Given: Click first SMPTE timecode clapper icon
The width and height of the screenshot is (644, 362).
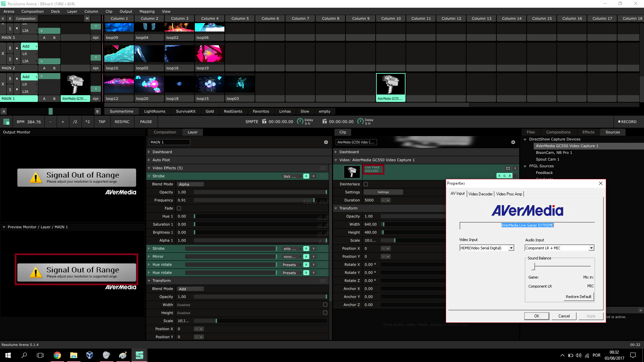Looking at the screenshot, I should 264,121.
